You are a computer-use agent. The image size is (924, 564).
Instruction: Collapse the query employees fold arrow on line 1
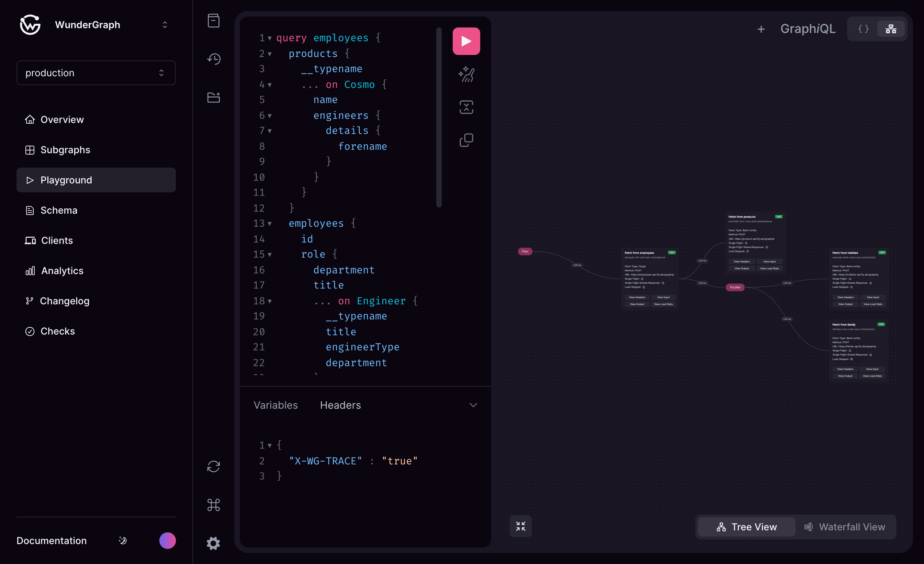(x=270, y=38)
